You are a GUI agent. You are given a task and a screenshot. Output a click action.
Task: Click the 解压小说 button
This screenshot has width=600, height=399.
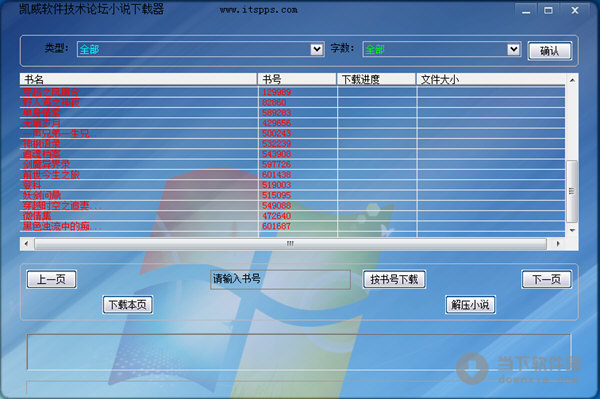[470, 305]
